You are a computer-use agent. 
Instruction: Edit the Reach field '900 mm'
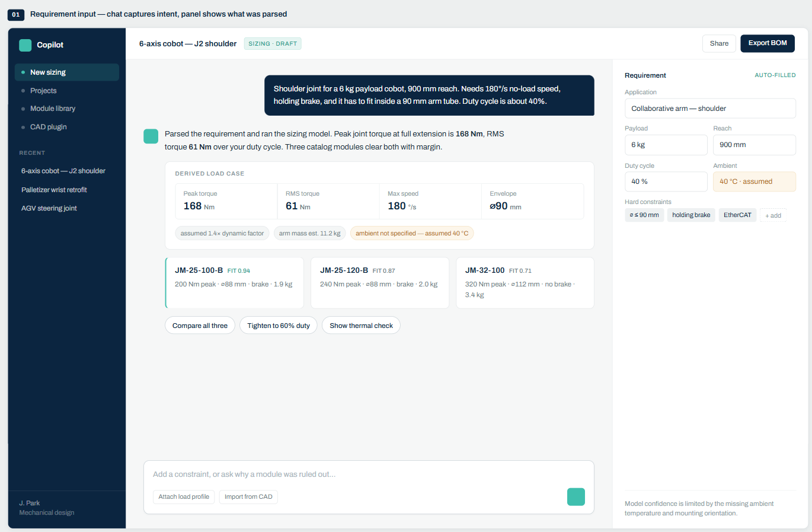(x=755, y=145)
